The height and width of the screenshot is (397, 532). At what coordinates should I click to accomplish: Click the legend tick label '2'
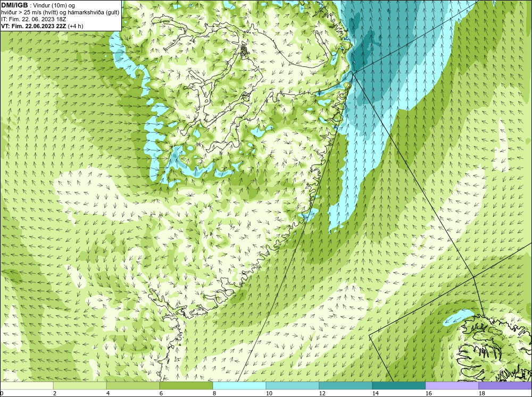coord(55,393)
